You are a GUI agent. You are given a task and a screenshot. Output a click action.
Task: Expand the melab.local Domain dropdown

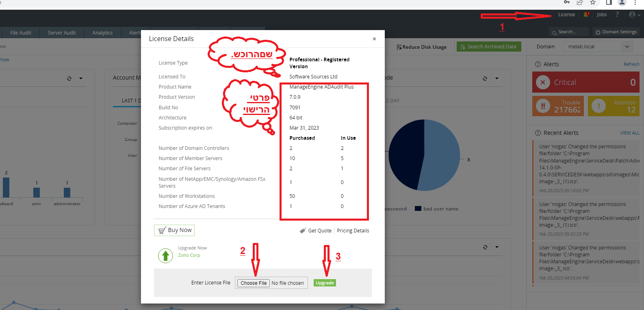[x=627, y=47]
